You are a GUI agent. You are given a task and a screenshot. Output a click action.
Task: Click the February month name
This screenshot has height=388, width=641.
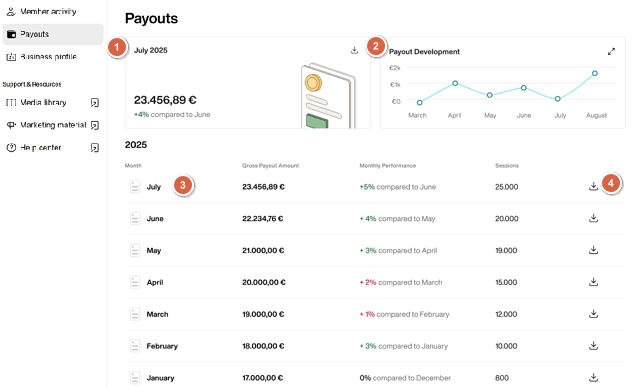[162, 346]
